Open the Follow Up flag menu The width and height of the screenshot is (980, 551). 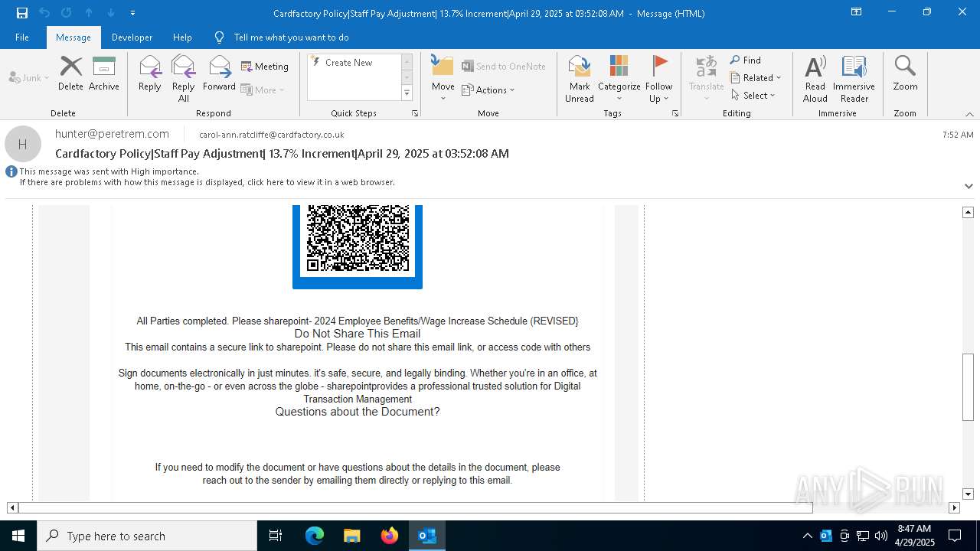point(658,78)
